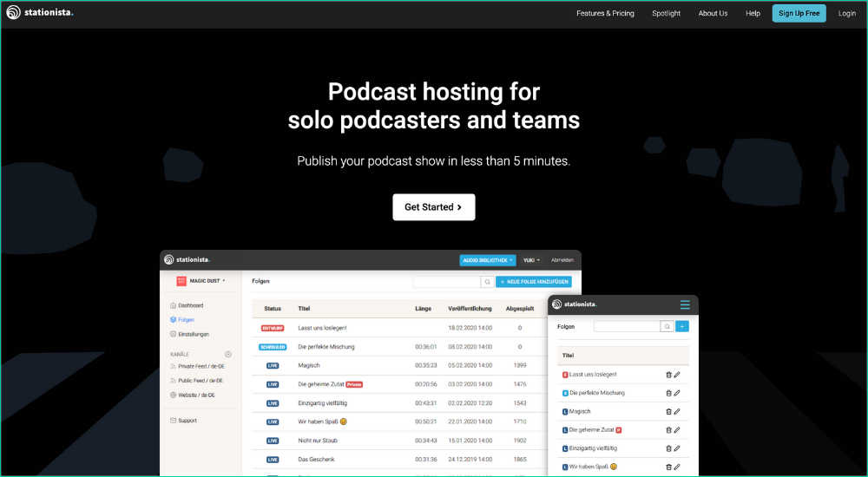868x477 pixels.
Task: Click the magnifier search icon in the mobile preview
Action: [x=667, y=326]
